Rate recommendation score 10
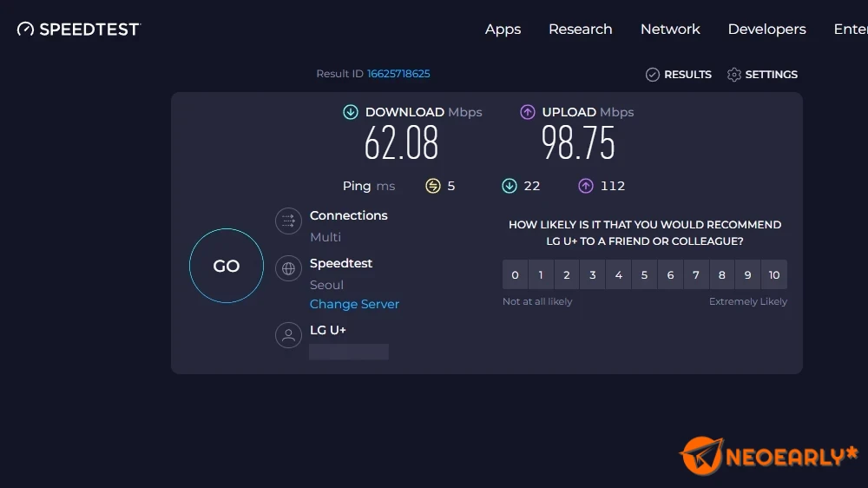Image resolution: width=868 pixels, height=488 pixels. (x=774, y=274)
